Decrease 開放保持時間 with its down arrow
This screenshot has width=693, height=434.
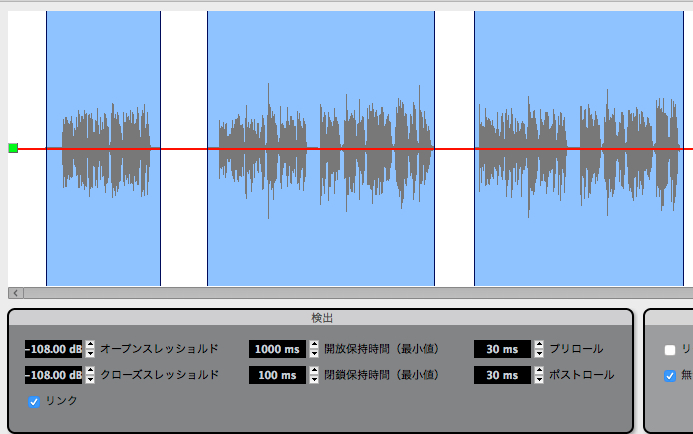pyautogui.click(x=314, y=354)
